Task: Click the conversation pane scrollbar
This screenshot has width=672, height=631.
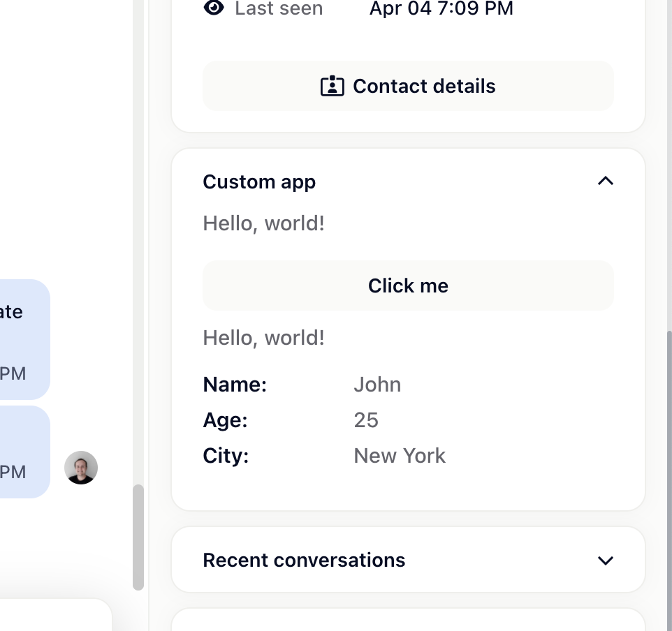Action: [x=138, y=536]
